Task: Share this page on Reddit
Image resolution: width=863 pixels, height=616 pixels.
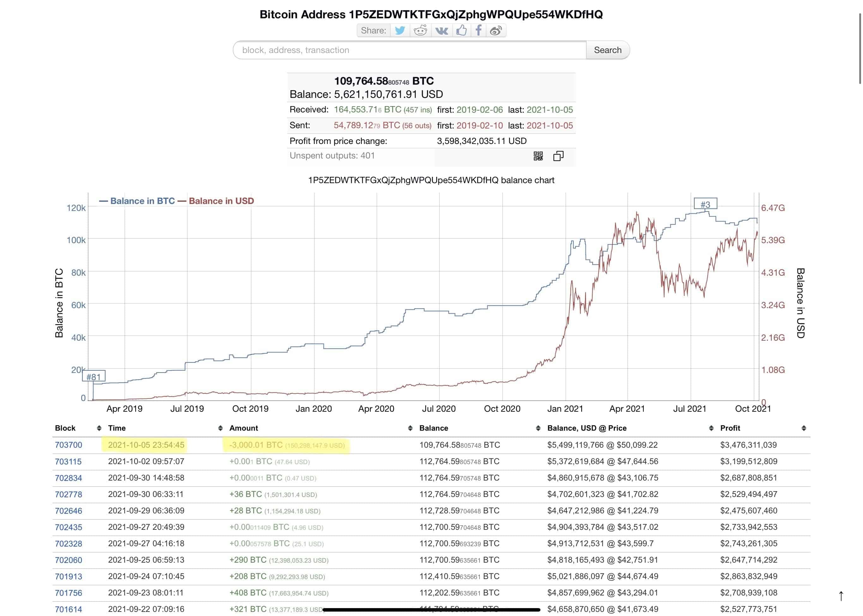Action: coord(420,30)
